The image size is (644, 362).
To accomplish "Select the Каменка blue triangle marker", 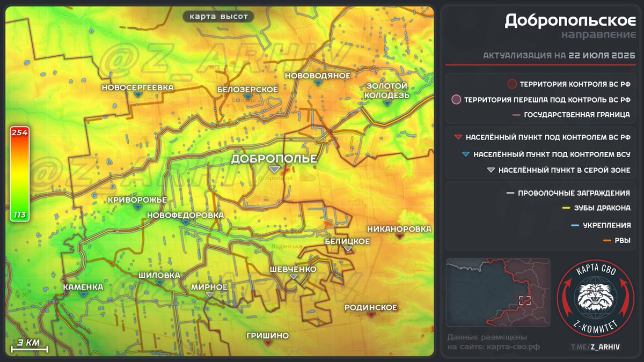I will (x=83, y=295).
